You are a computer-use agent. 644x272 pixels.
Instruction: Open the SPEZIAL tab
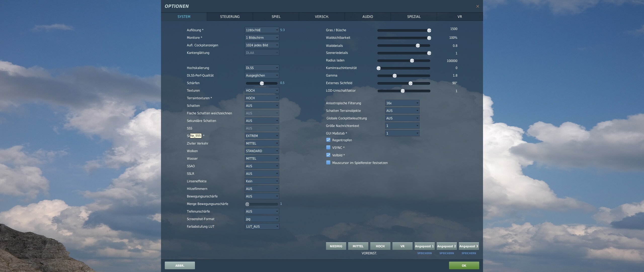tap(414, 17)
